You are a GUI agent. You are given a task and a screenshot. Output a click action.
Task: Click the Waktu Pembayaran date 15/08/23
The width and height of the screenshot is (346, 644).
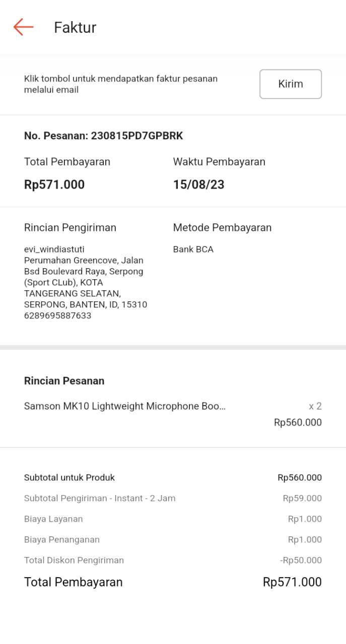198,185
